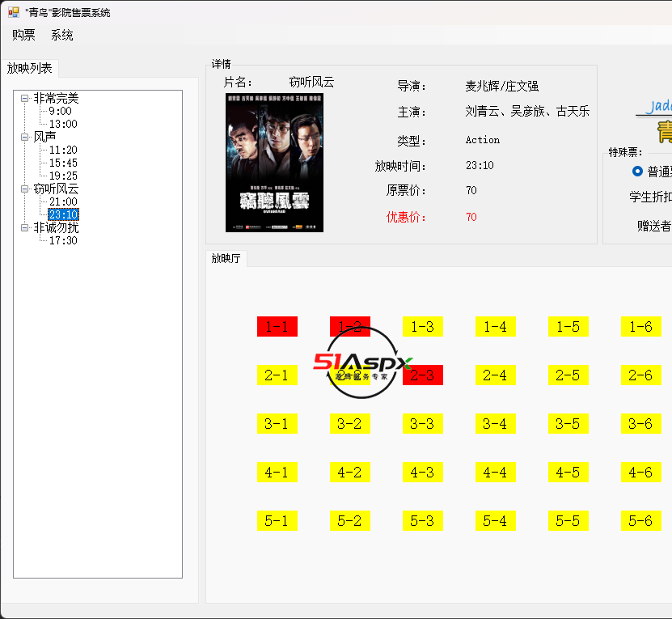
Task: Select the 放映列表 tab
Action: pyautogui.click(x=30, y=68)
